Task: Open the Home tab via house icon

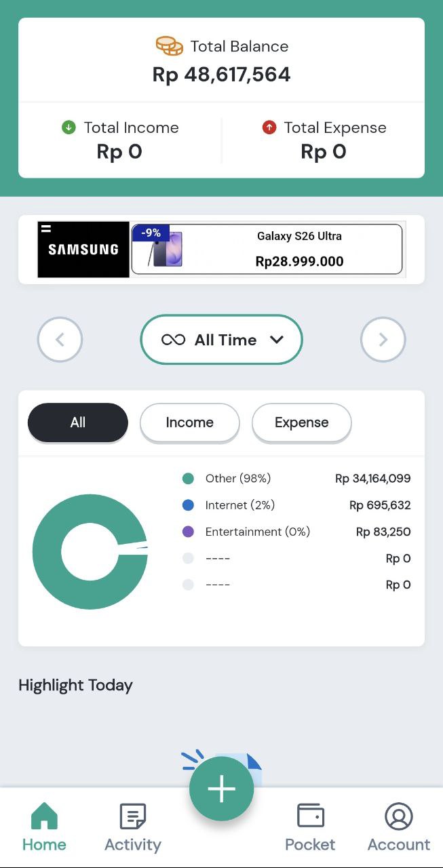Action: pos(43,816)
